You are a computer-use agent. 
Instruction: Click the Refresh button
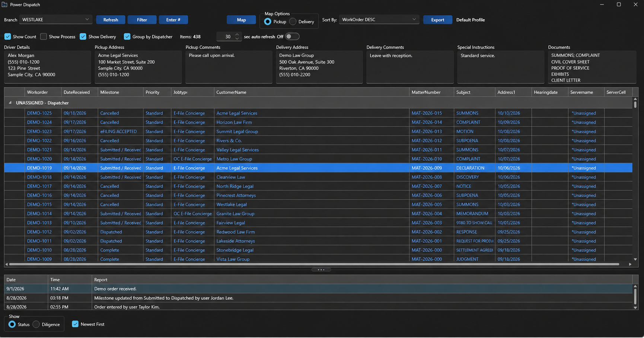pyautogui.click(x=111, y=20)
